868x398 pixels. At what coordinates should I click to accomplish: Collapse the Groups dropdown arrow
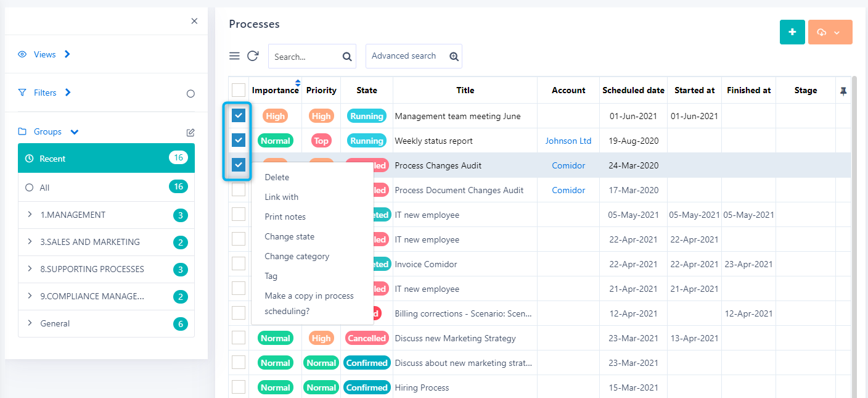(75, 131)
